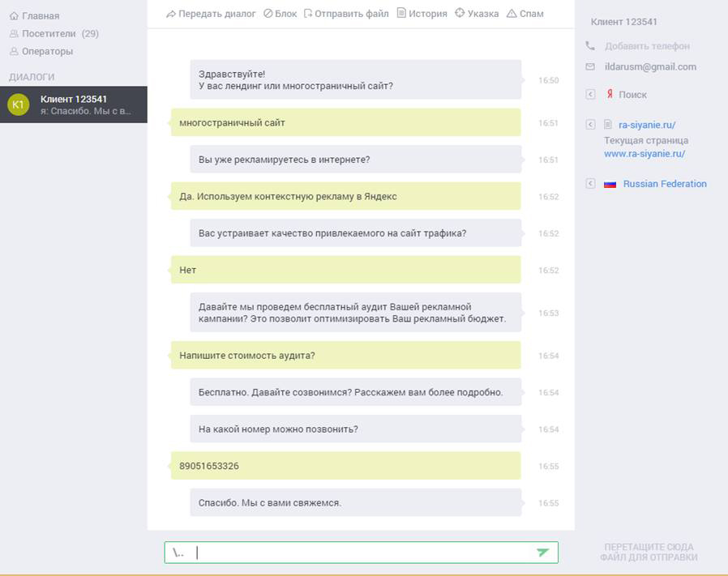Click the Текущая страница label
The image size is (728, 576).
coord(646,140)
